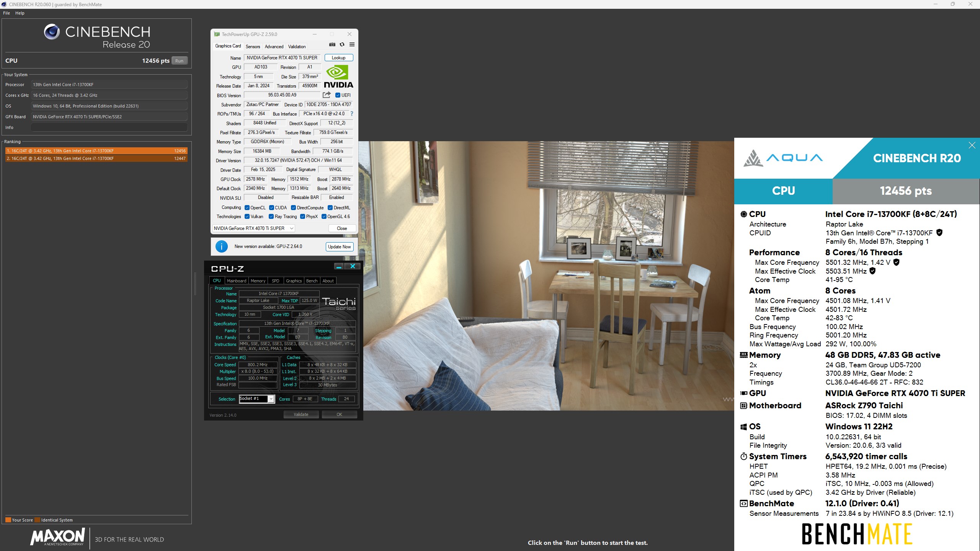The image size is (980, 551).
Task: Click the GPU-Z app icon in title bar
Action: tap(217, 34)
